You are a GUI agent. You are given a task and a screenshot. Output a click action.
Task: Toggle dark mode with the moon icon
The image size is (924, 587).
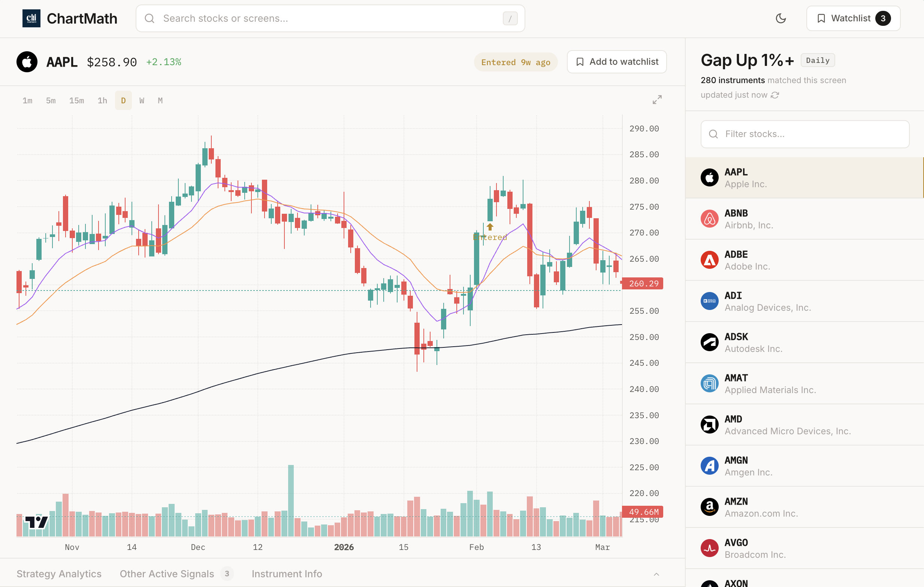point(781,18)
